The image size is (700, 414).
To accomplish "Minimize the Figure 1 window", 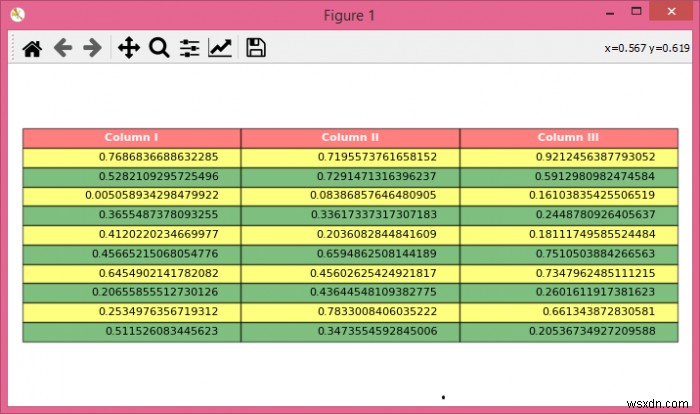I will 610,13.
